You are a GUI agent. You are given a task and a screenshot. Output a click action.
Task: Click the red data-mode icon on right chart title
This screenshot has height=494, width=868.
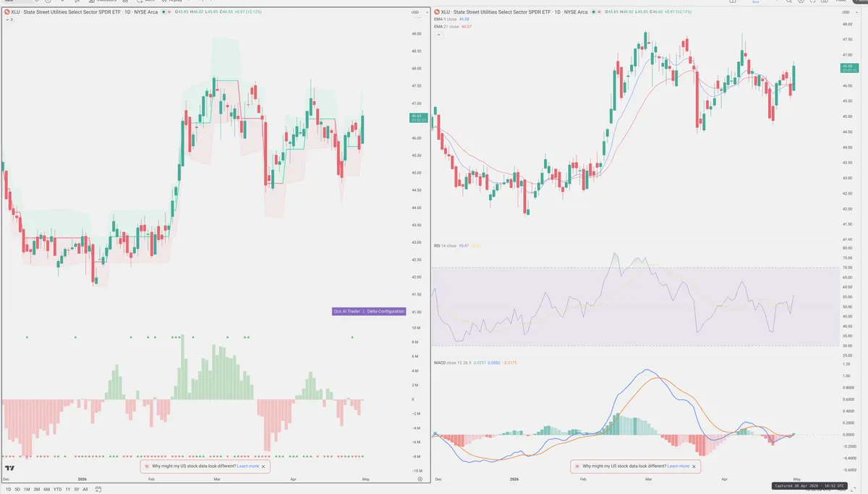click(600, 12)
